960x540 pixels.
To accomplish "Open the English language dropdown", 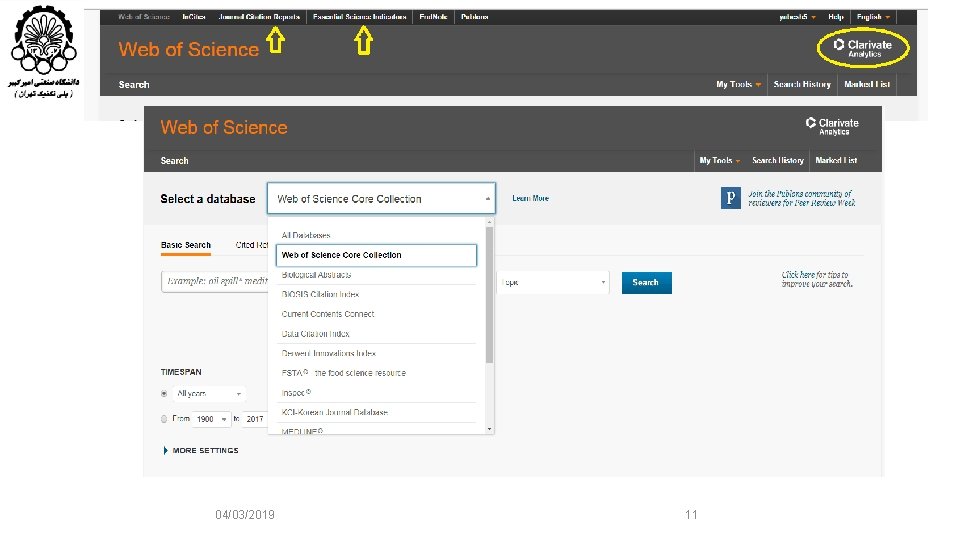I will 873,17.
